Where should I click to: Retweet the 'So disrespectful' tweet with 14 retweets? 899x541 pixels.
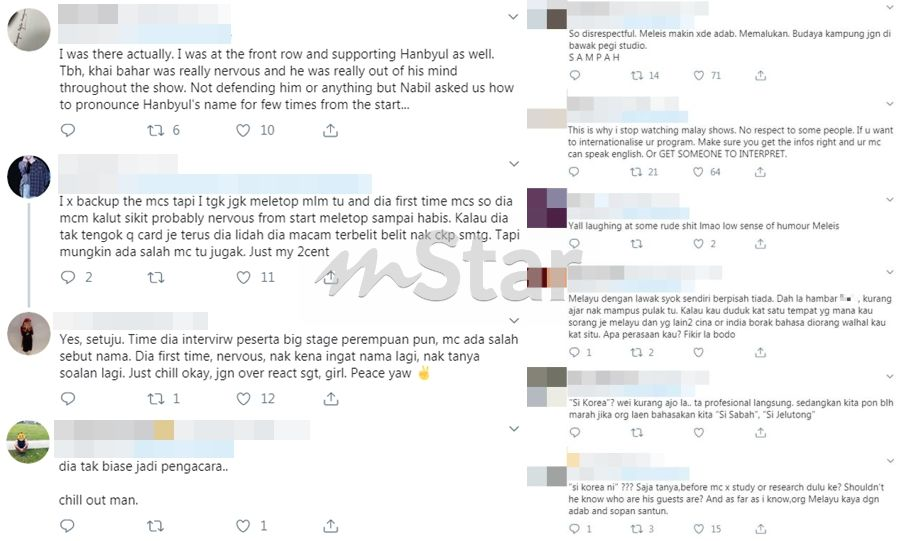[x=636, y=75]
